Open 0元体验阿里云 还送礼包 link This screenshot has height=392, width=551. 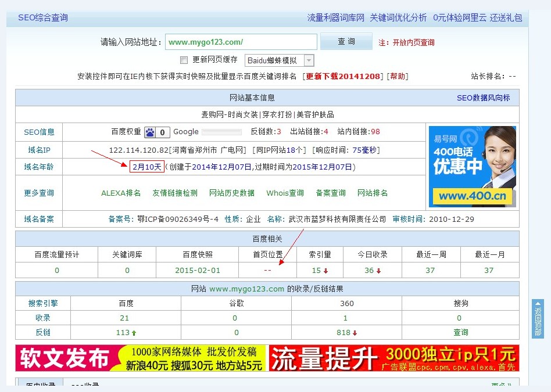[477, 17]
